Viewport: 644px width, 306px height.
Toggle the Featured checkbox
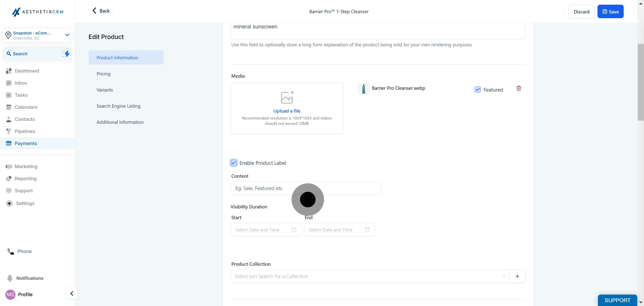click(477, 90)
